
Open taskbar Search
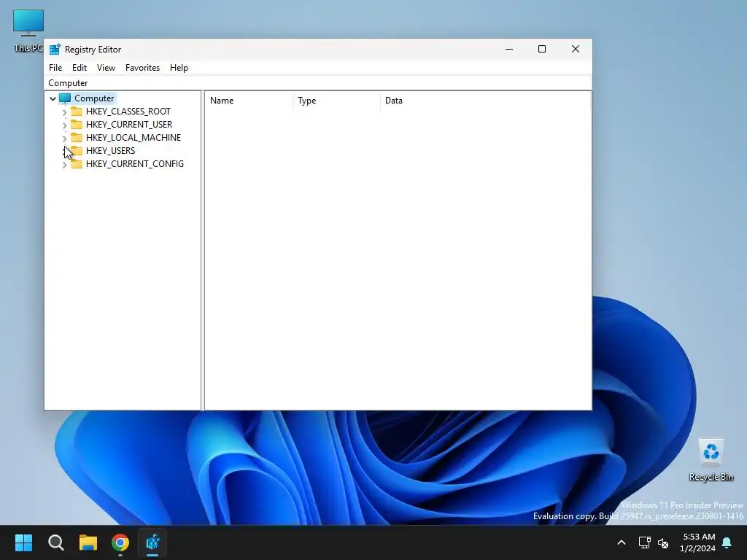coord(55,542)
